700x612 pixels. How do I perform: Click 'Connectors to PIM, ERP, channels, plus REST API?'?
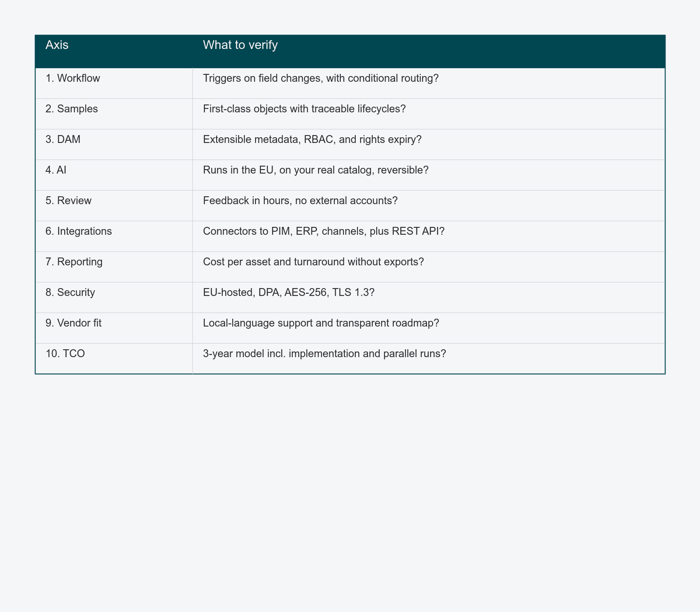(324, 231)
